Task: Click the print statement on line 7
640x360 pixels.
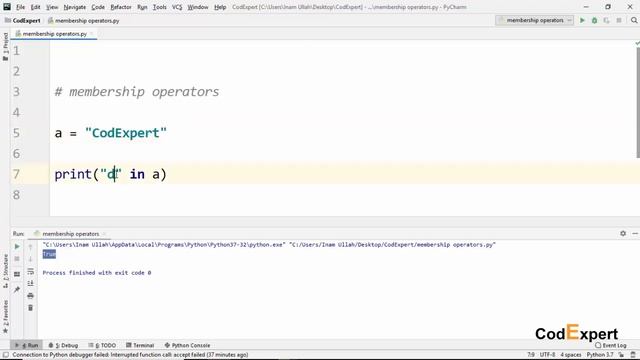Action: [x=110, y=174]
